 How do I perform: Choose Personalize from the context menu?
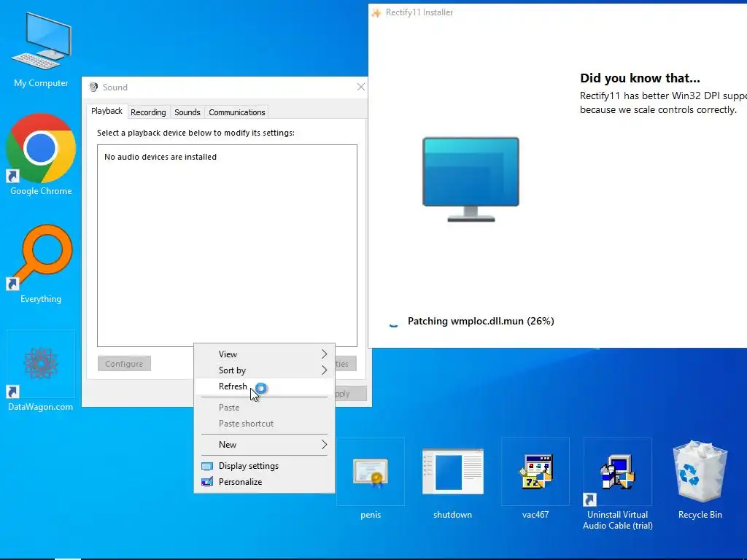(264, 482)
